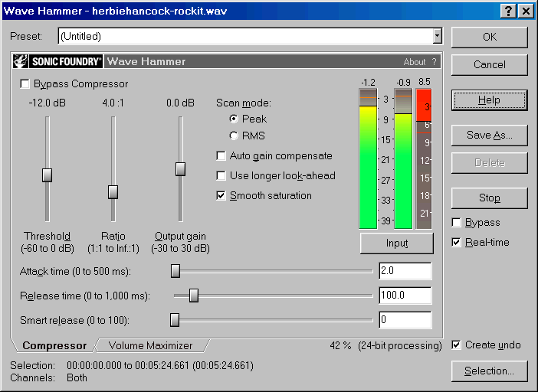
Task: Click the Release time slider thumb
Action: 194,296
